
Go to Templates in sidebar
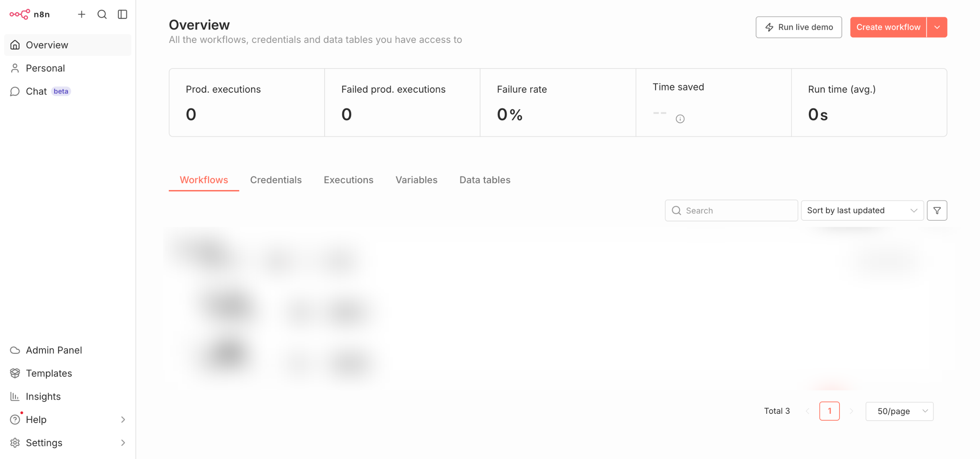tap(49, 373)
